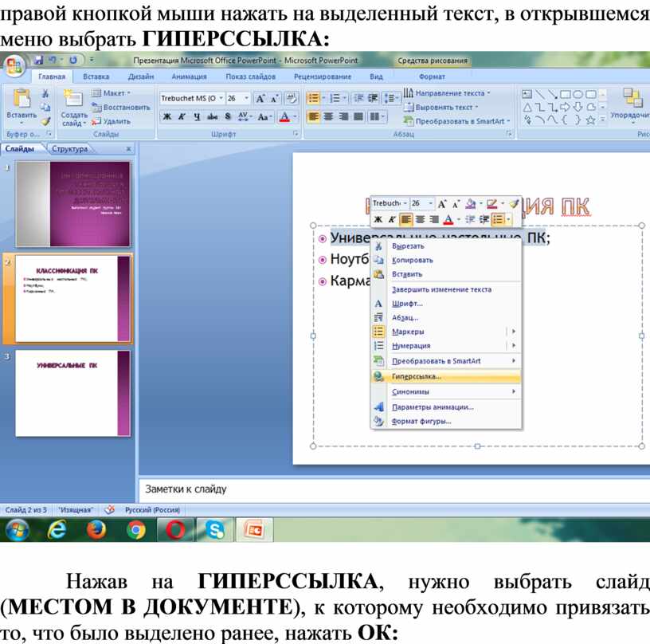Viewport: 650px width, 644px height.
Task: Click the Заметки к слайду notes field
Action: click(394, 489)
